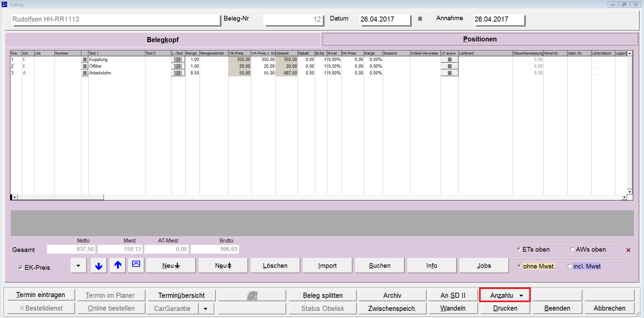The height and width of the screenshot is (318, 644).
Task: Click the greyed picture icon button
Action: point(252,295)
